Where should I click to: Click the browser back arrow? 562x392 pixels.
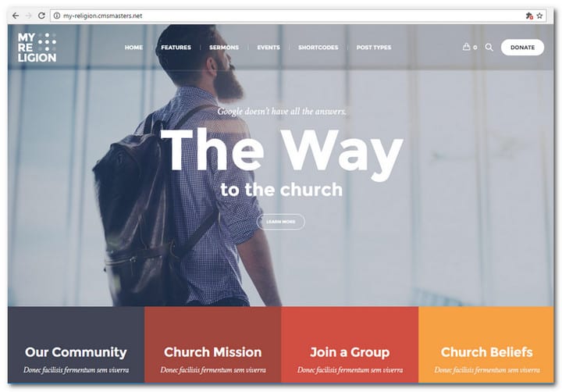[16, 16]
